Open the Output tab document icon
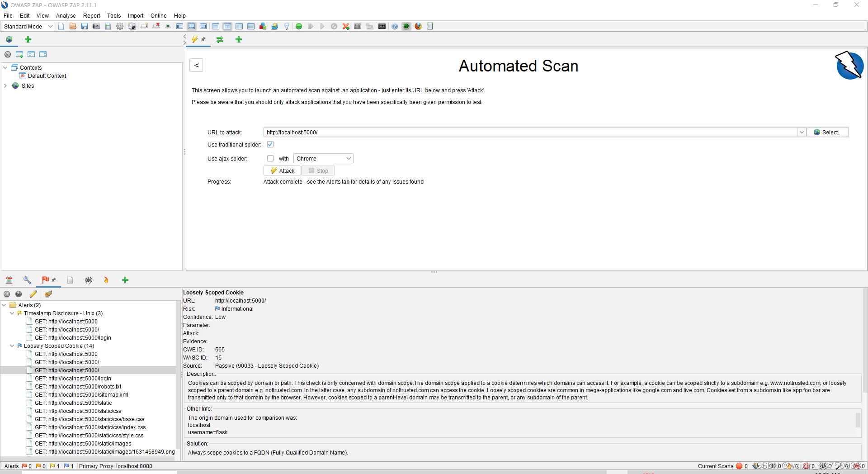The width and height of the screenshot is (868, 474). click(x=70, y=280)
